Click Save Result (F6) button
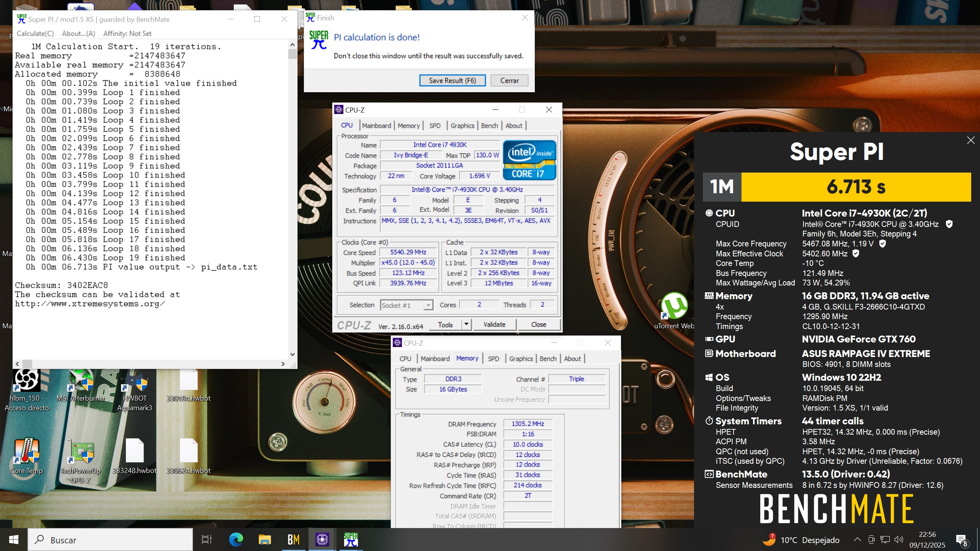980x551 pixels. tap(452, 80)
